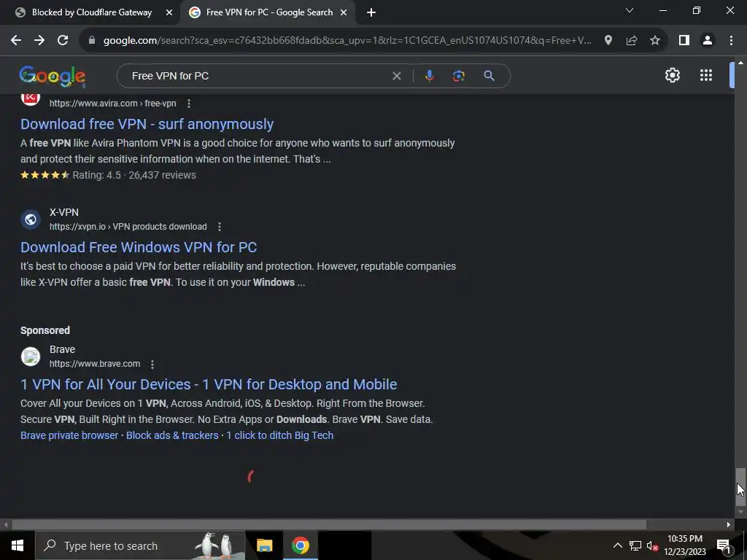Open tab search chevron in title bar
This screenshot has height=560, width=747.
(x=630, y=10)
